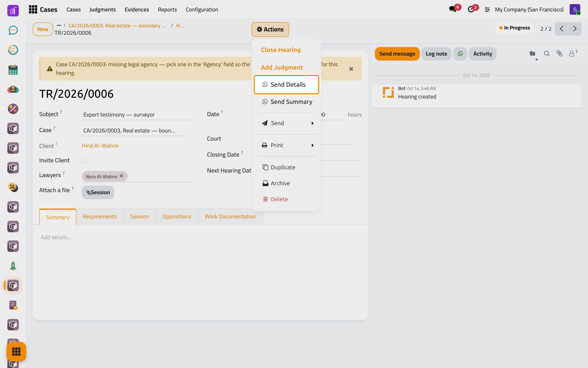This screenshot has width=588, height=368.
Task: Open the calendar app in sidebar
Action: click(13, 70)
